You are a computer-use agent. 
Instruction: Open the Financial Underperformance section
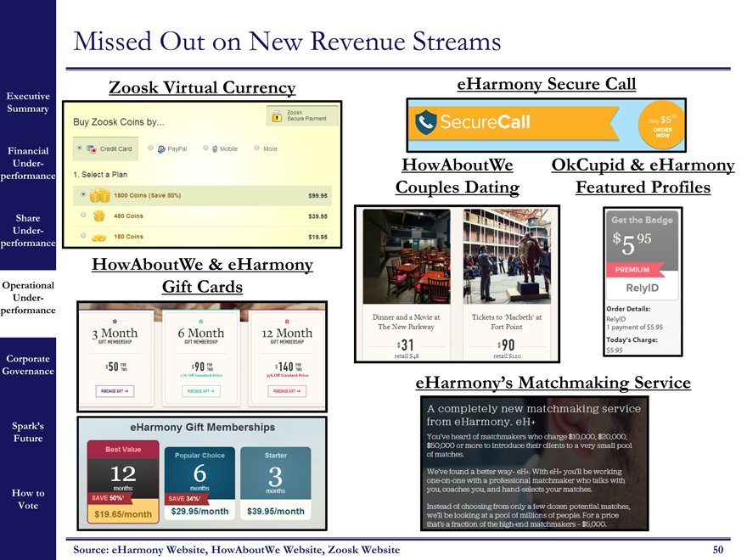[28, 163]
